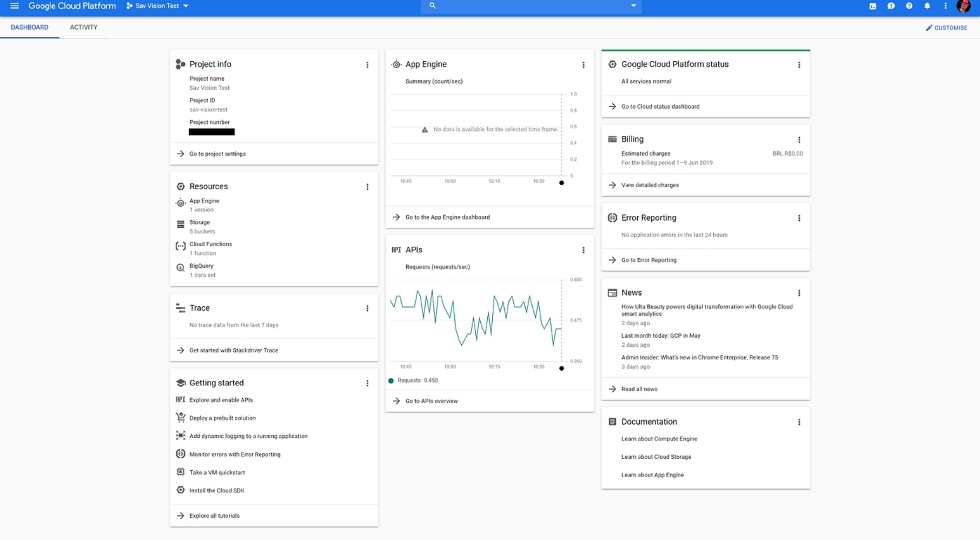
Task: Open the user account avatar
Action: [963, 6]
